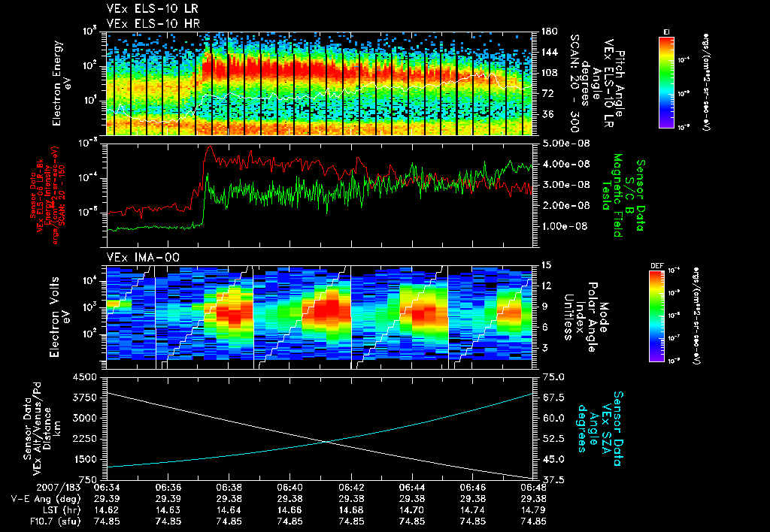
Task: Click the LST value 14.68
Action: pos(351,510)
